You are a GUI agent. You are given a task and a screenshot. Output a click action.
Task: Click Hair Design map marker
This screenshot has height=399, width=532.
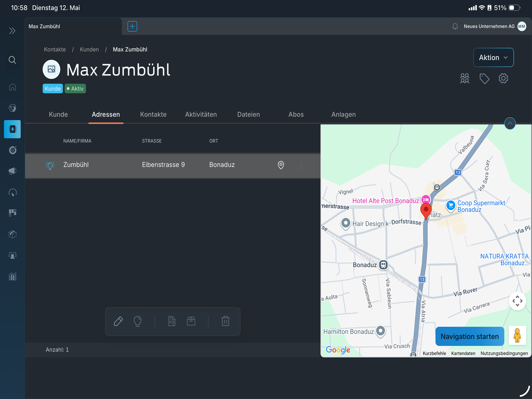346,223
